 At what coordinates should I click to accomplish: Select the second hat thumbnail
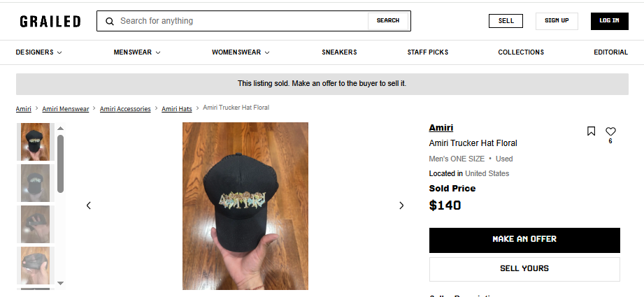point(35,183)
